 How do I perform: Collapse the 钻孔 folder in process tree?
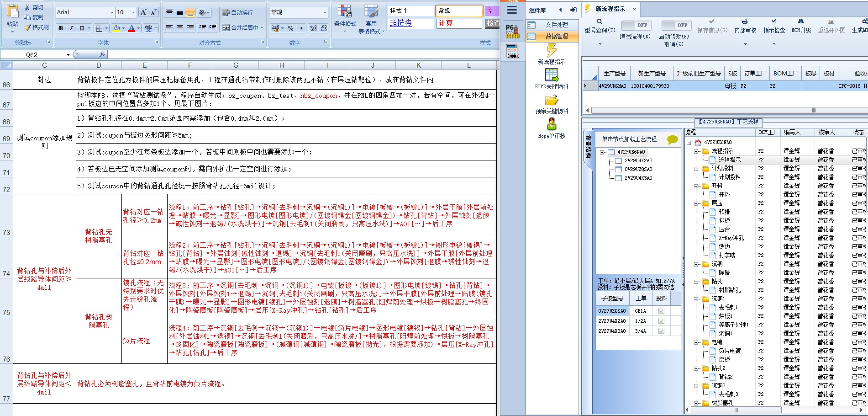tap(697, 282)
